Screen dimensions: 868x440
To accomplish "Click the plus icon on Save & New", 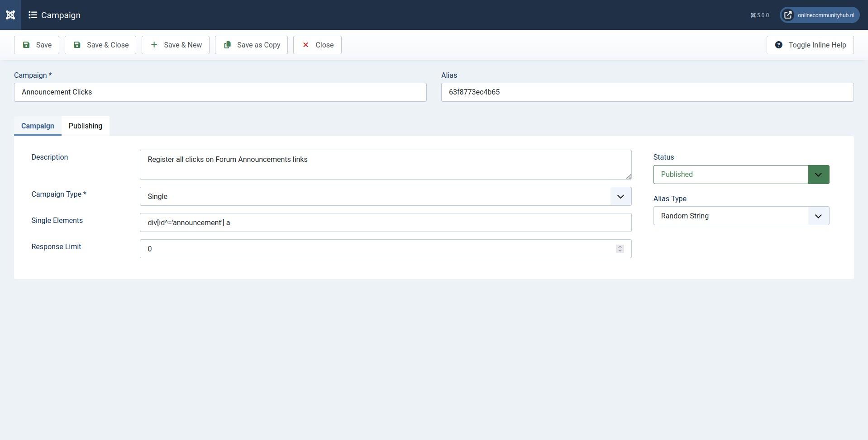I will pyautogui.click(x=154, y=45).
